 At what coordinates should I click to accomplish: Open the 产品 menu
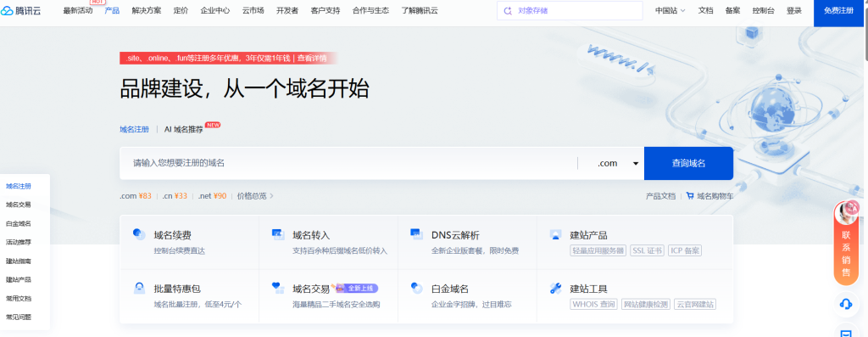coord(112,10)
